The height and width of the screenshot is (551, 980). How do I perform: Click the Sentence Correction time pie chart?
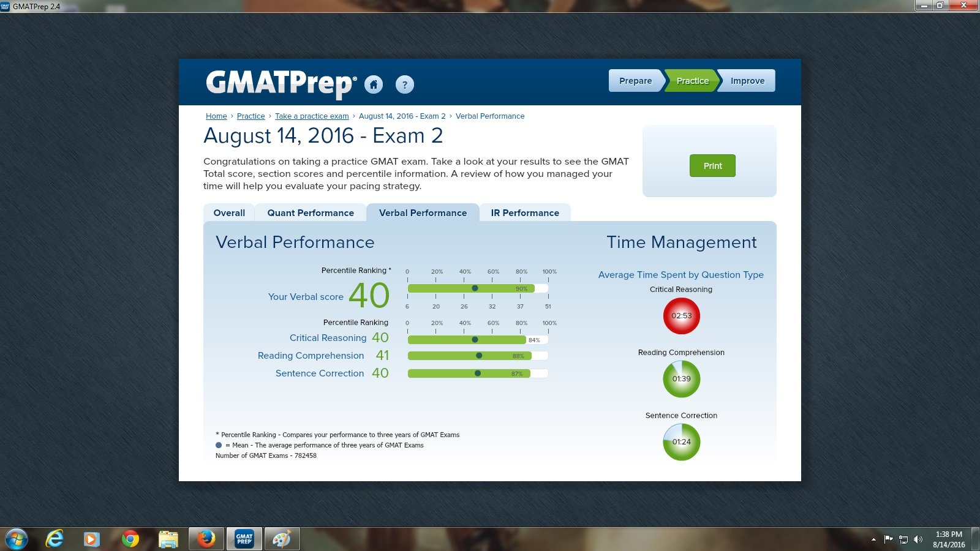coord(681,441)
